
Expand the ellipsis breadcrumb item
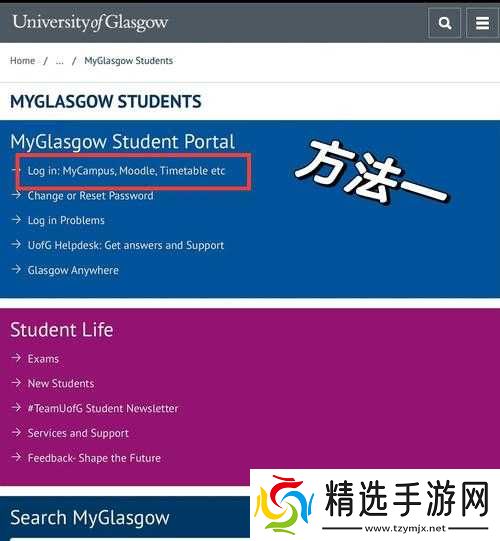(x=59, y=61)
